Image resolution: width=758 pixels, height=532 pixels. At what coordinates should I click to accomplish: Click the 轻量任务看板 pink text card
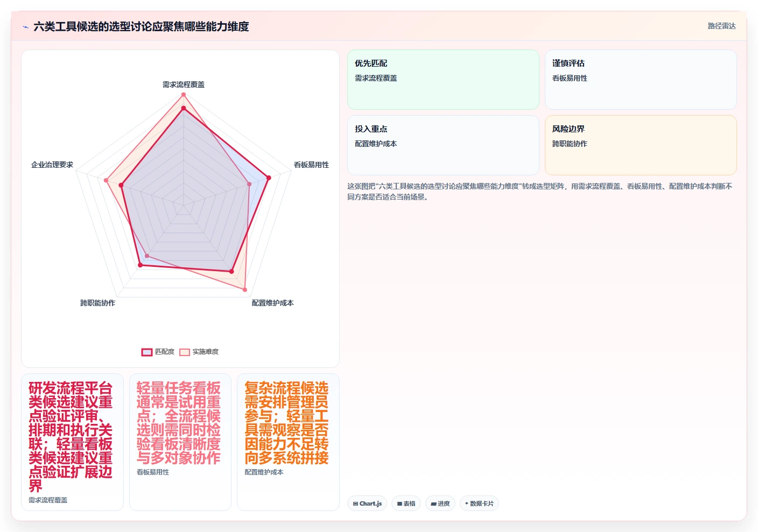point(180,442)
